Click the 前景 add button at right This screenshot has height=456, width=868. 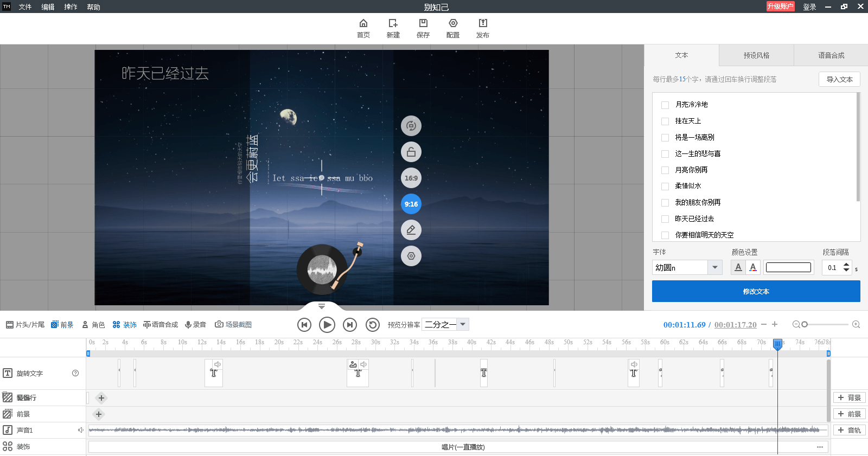[x=850, y=414]
